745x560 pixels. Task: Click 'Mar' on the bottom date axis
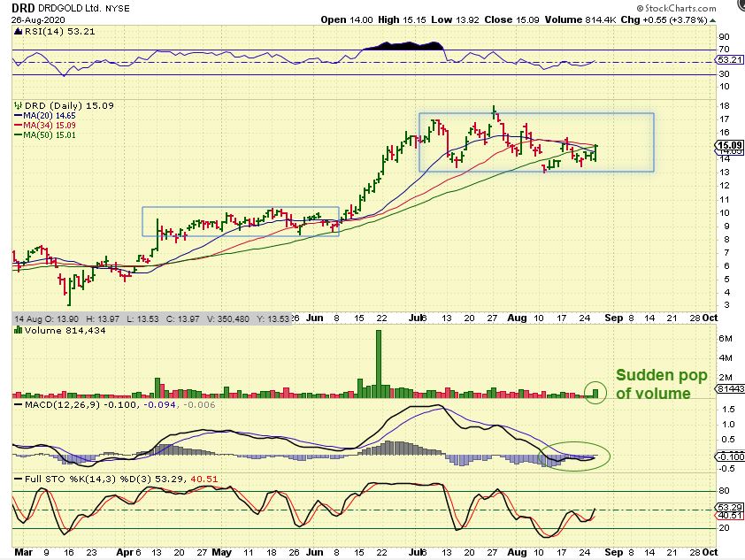click(24, 552)
